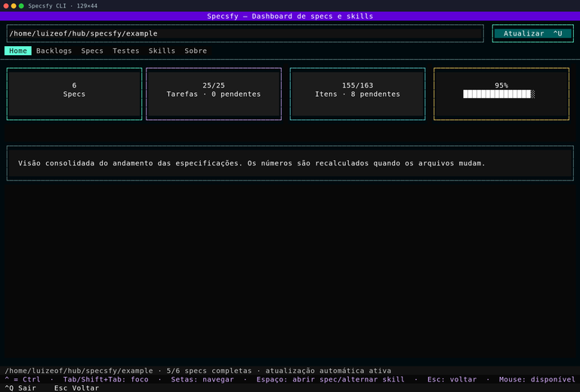Click the yellow macOS minimize window dot
580x392 pixels.
(x=14, y=6)
